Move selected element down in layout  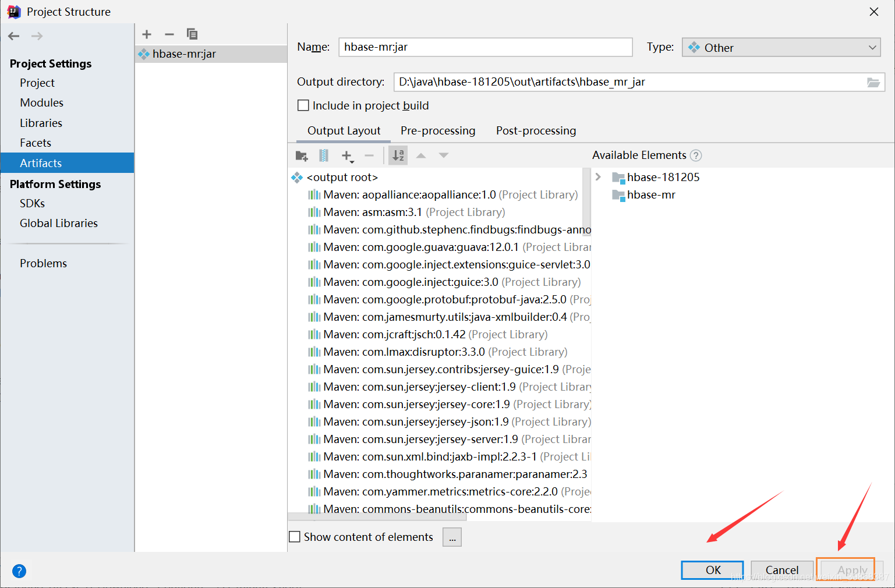tap(444, 155)
